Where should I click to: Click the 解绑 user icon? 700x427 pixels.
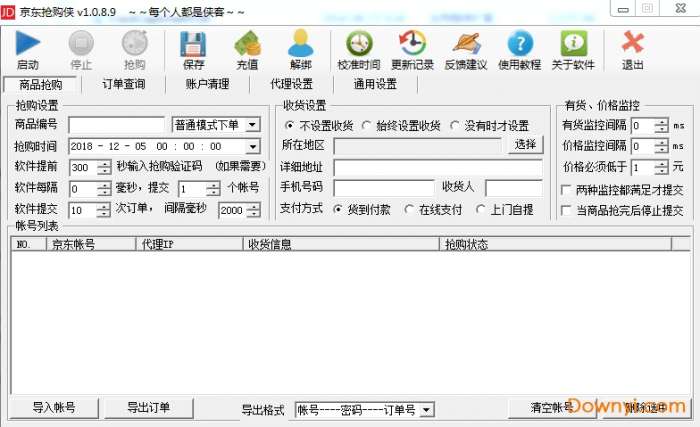300,43
